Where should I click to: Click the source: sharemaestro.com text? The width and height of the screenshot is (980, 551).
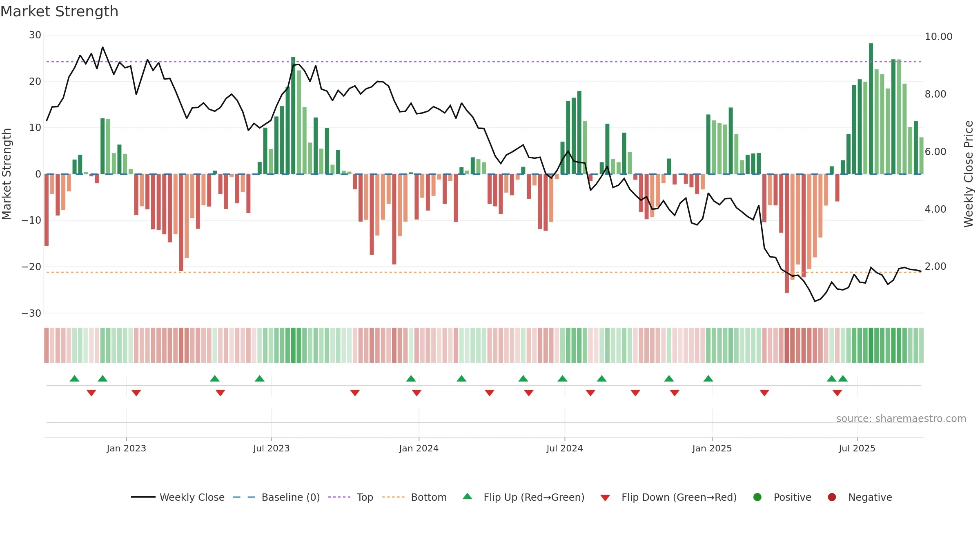[901, 418]
